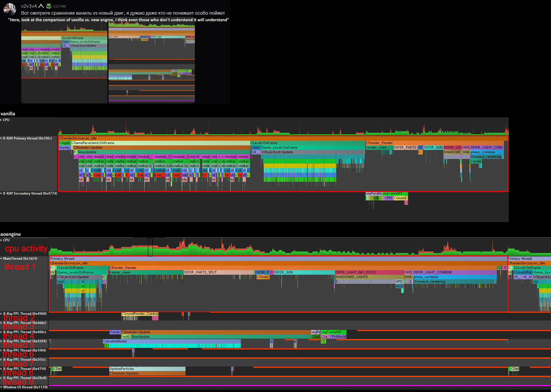Select CSheduler::Update on PPL Thread (0x460c)
551x392 pixels.
216,332
